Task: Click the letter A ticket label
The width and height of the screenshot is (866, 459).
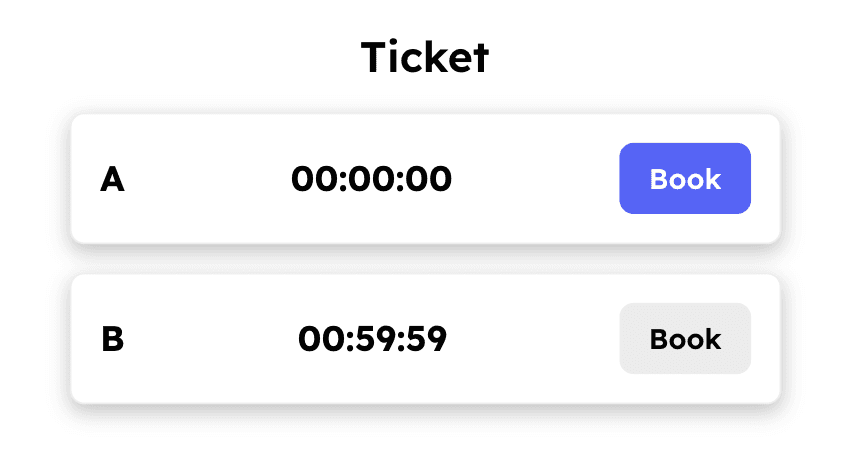Action: click(112, 180)
